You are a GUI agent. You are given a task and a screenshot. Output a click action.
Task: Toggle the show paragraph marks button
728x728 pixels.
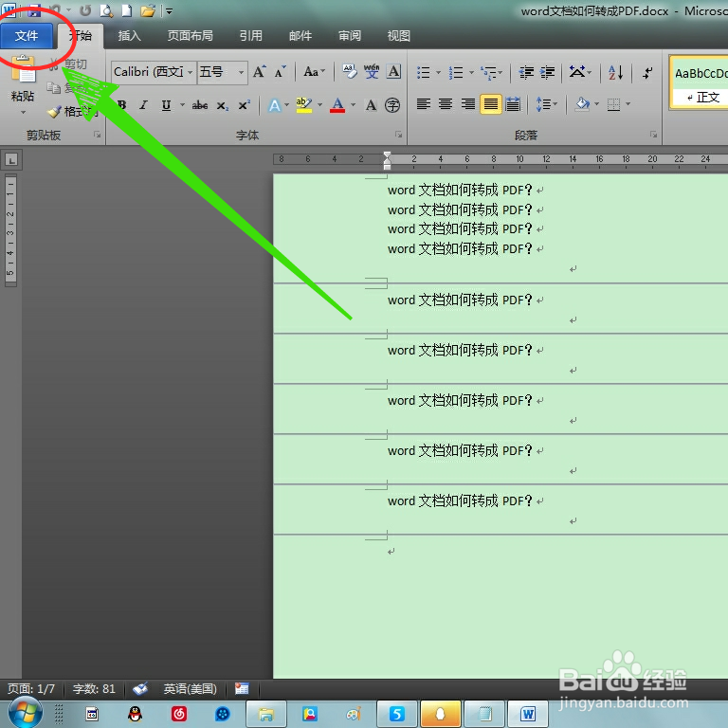[647, 72]
